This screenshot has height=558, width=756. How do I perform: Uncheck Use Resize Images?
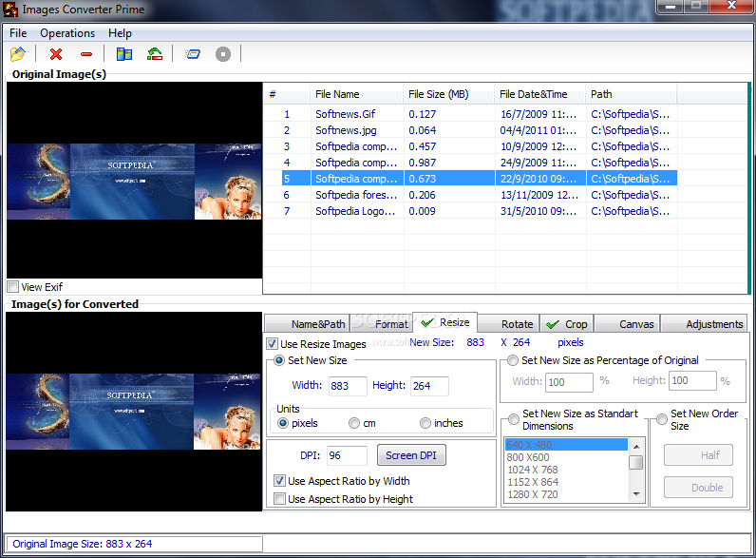click(272, 344)
